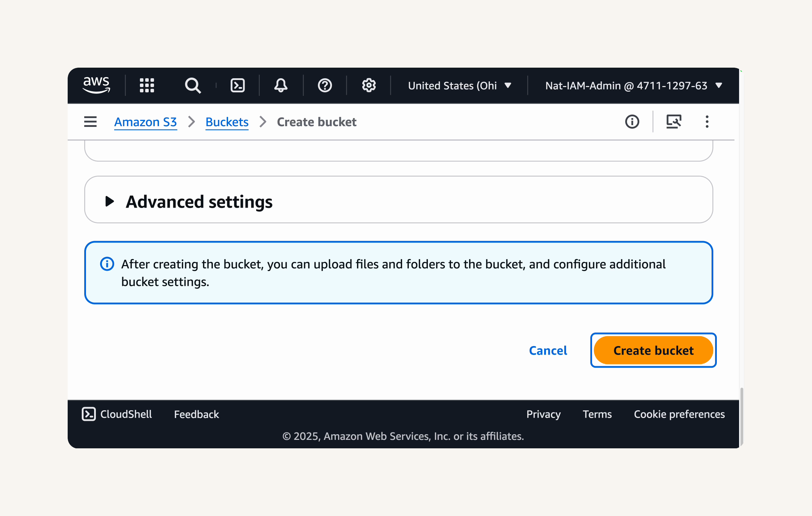Click the page vertical scrollbar thumb
812x516 pixels.
(x=742, y=417)
